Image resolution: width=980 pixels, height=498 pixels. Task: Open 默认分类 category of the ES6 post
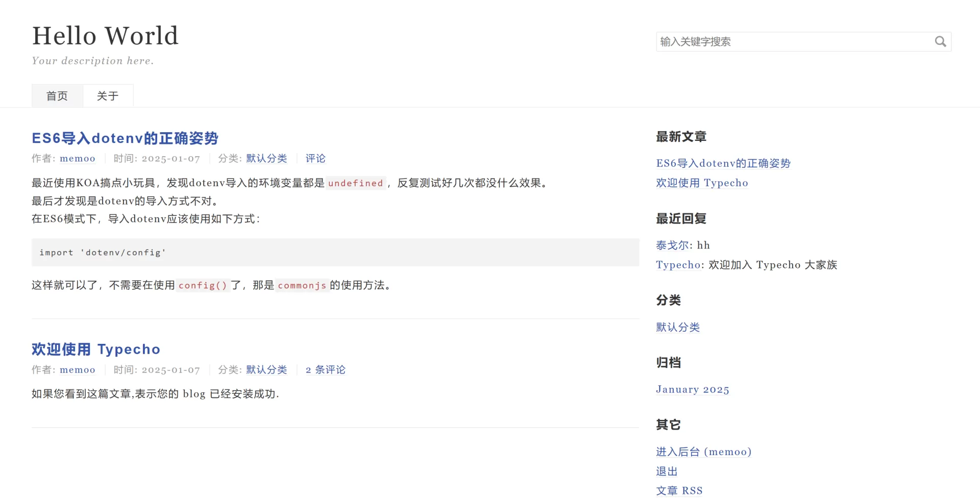pyautogui.click(x=266, y=159)
